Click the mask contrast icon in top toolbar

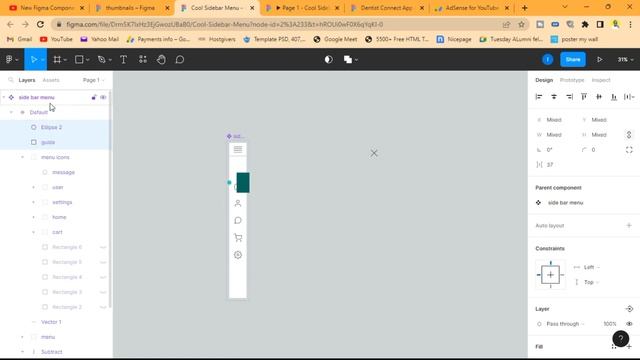[329, 60]
